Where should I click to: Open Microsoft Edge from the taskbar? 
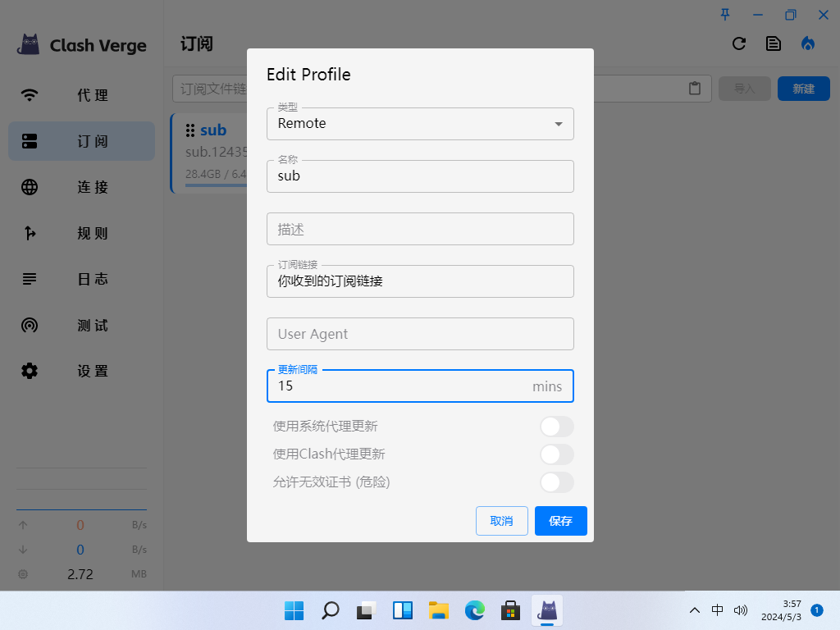click(475, 609)
